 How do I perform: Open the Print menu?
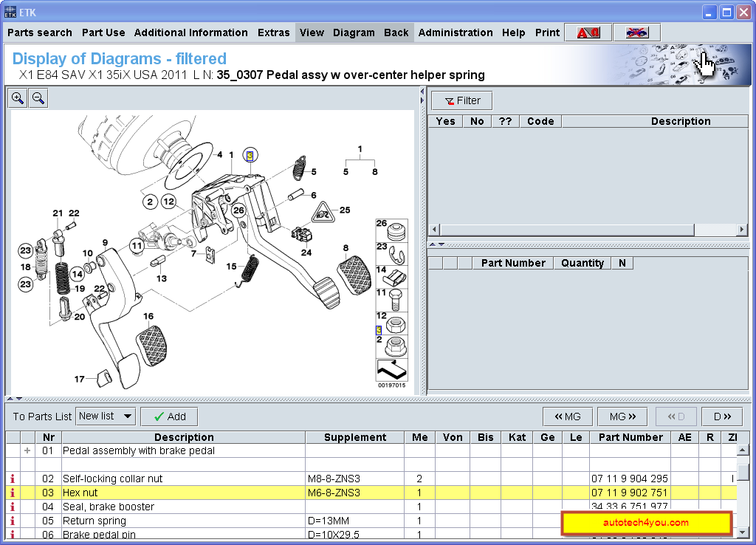[547, 32]
